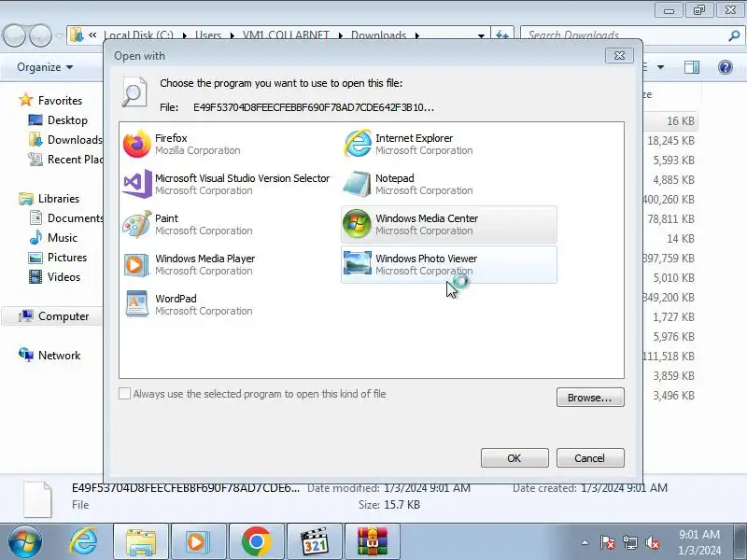Click the Explorer help icon
747x560 pixels.
pos(726,67)
